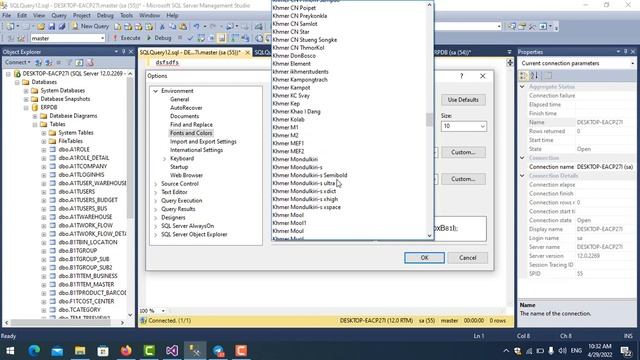The image size is (640, 360).
Task: Open Microsoft Edge from the taskbar
Action: point(34,351)
